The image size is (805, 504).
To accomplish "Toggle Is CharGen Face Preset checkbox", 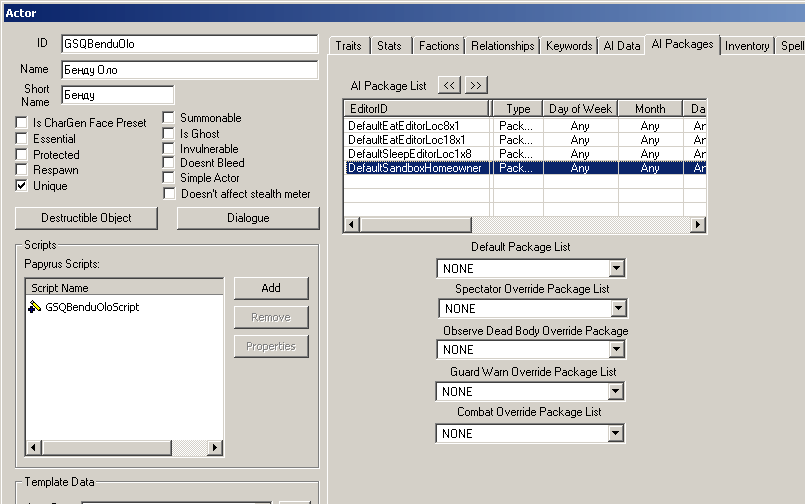I will tap(22, 123).
